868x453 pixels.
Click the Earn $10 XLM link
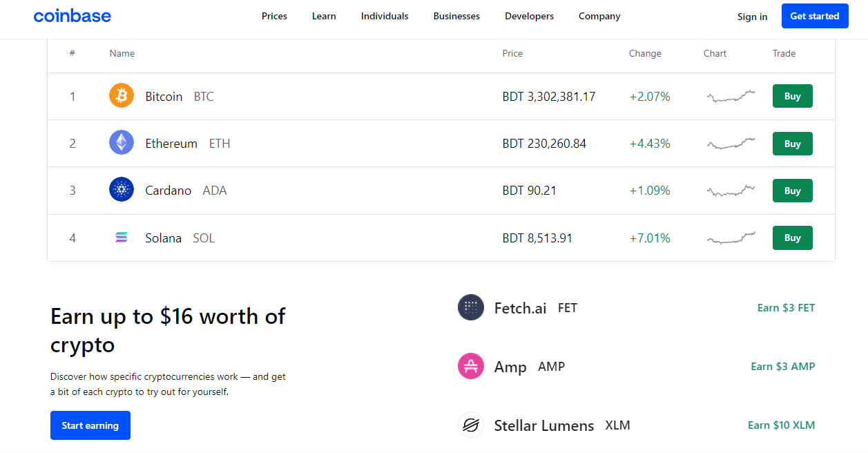(781, 425)
